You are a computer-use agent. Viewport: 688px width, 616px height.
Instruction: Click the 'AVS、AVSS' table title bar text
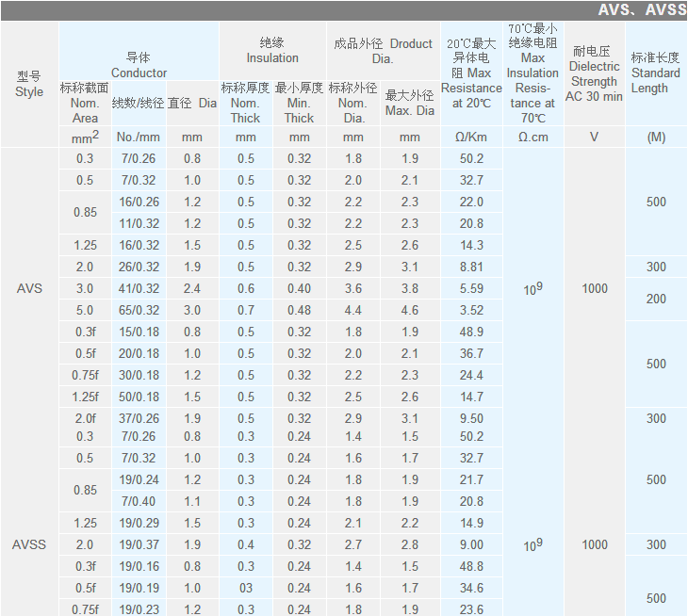pos(642,9)
